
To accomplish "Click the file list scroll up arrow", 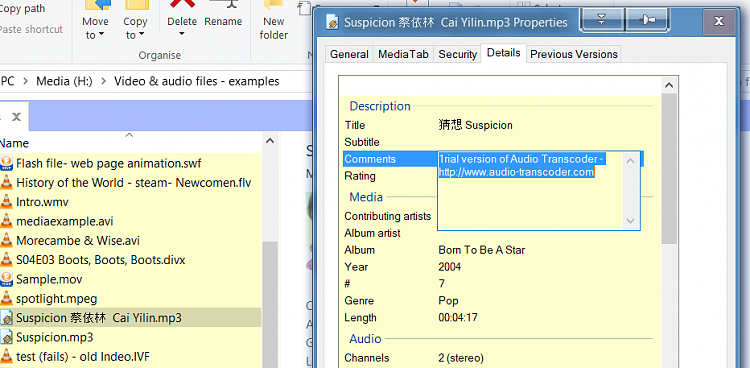I will (269, 141).
